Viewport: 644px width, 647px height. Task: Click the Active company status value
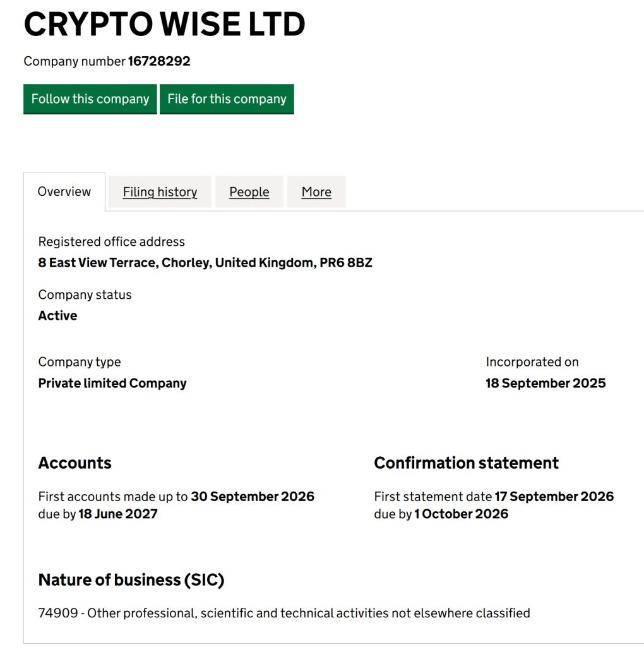click(x=57, y=316)
